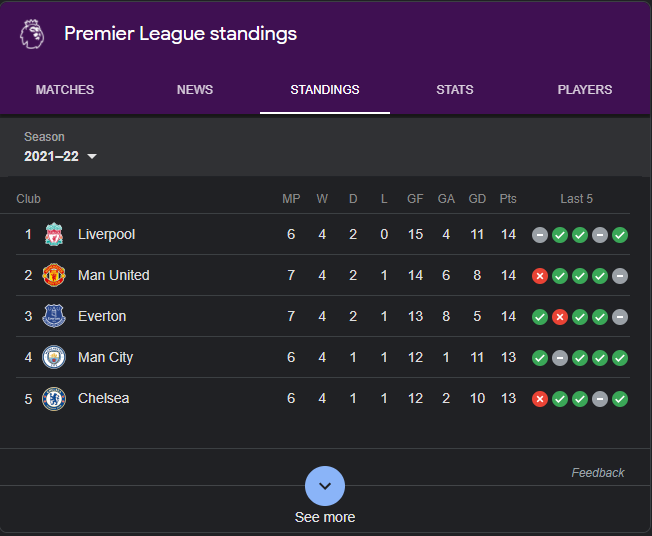Expand standings with See more chevron
This screenshot has width=652, height=536.
(325, 486)
